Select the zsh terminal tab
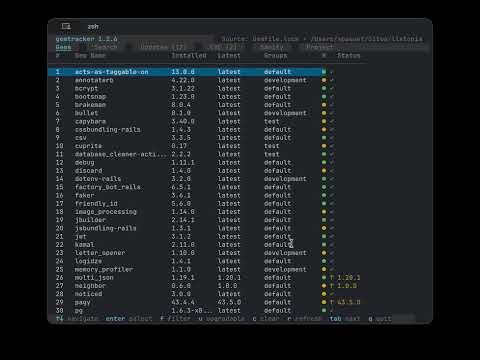 [93, 27]
